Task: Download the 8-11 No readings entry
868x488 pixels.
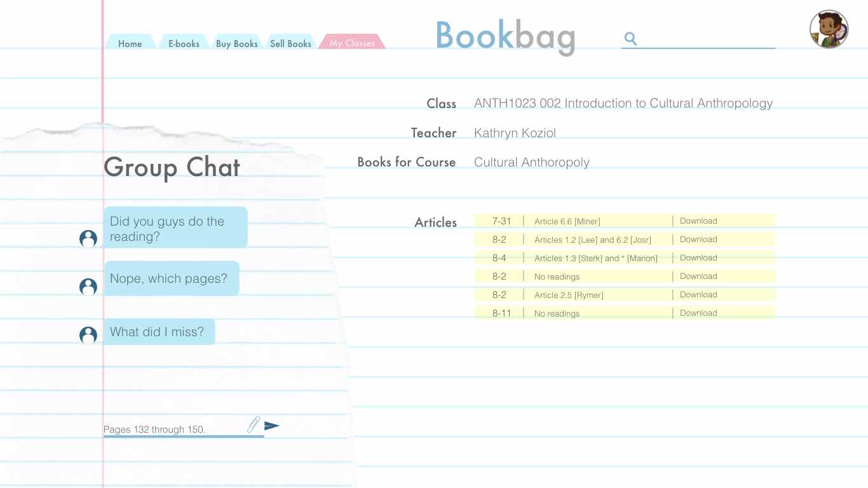Action: pos(698,313)
